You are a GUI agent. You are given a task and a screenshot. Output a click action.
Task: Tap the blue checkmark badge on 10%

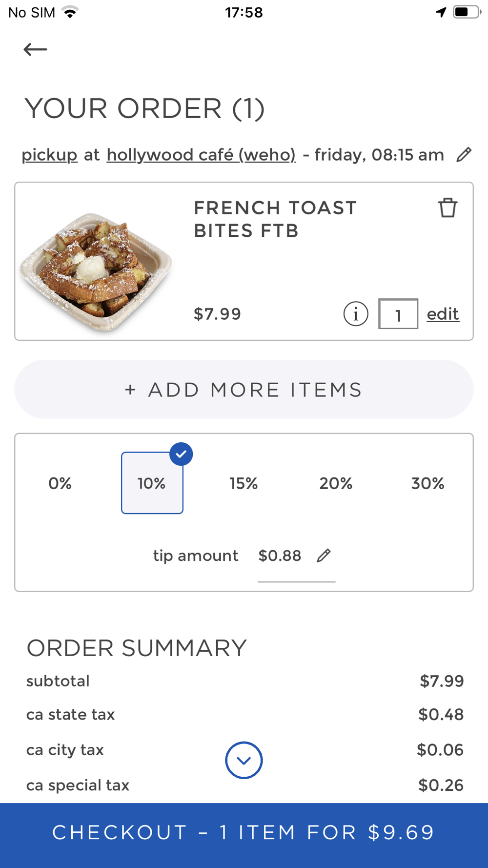pyautogui.click(x=181, y=454)
